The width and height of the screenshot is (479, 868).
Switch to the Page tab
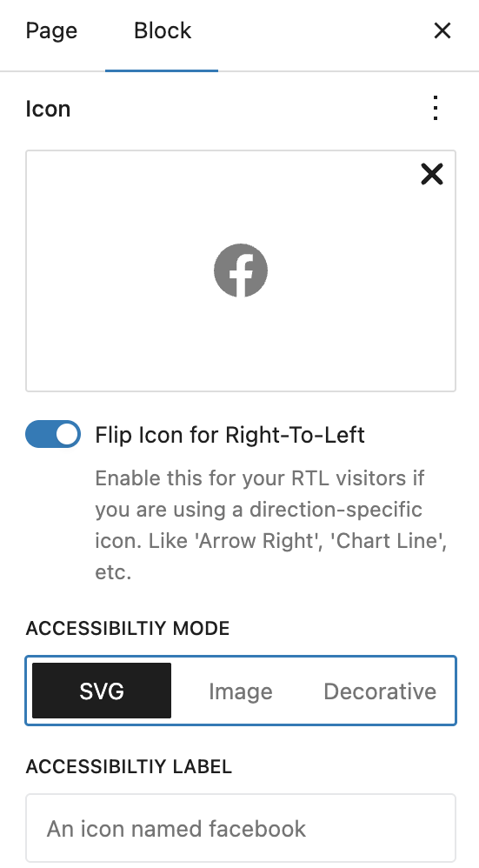(51, 30)
